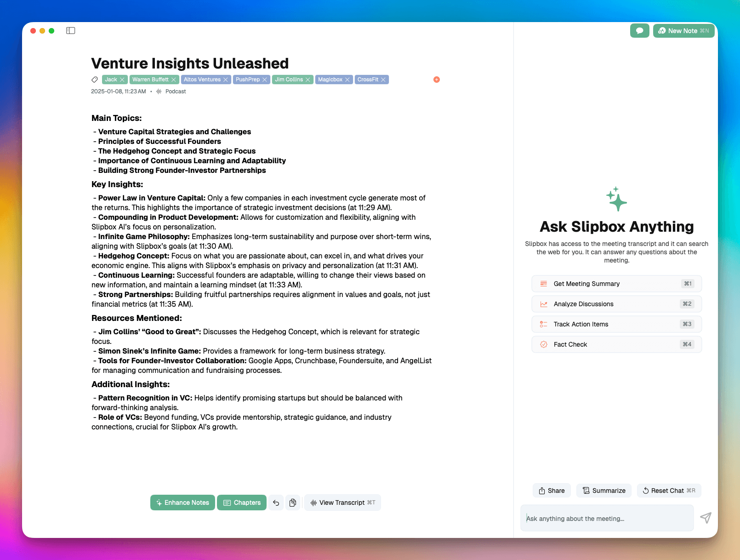Click the send paper plane icon
The image size is (740, 560).
[706, 518]
